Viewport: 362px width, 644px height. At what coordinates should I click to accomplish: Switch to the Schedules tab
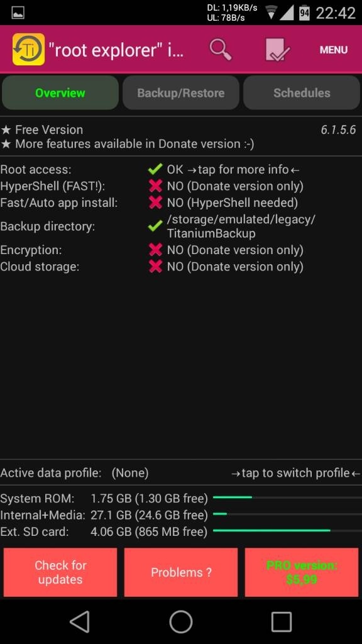[302, 93]
